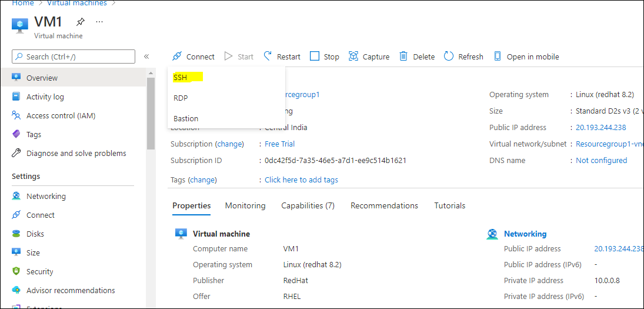
Task: Click the sidebar vertical scrollbar thumb
Action: [x=151, y=114]
